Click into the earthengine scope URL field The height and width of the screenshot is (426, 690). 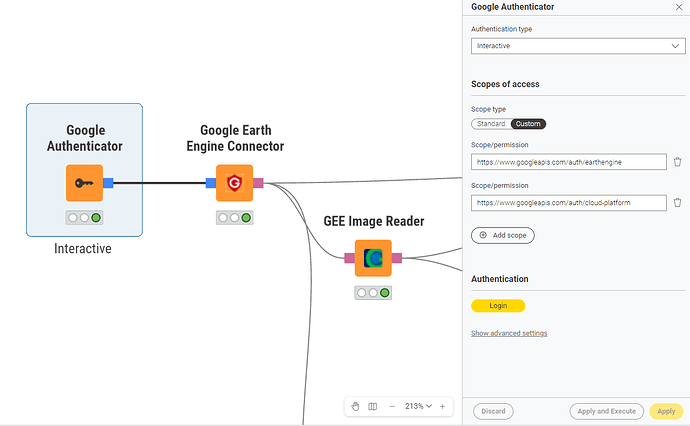pyautogui.click(x=568, y=162)
